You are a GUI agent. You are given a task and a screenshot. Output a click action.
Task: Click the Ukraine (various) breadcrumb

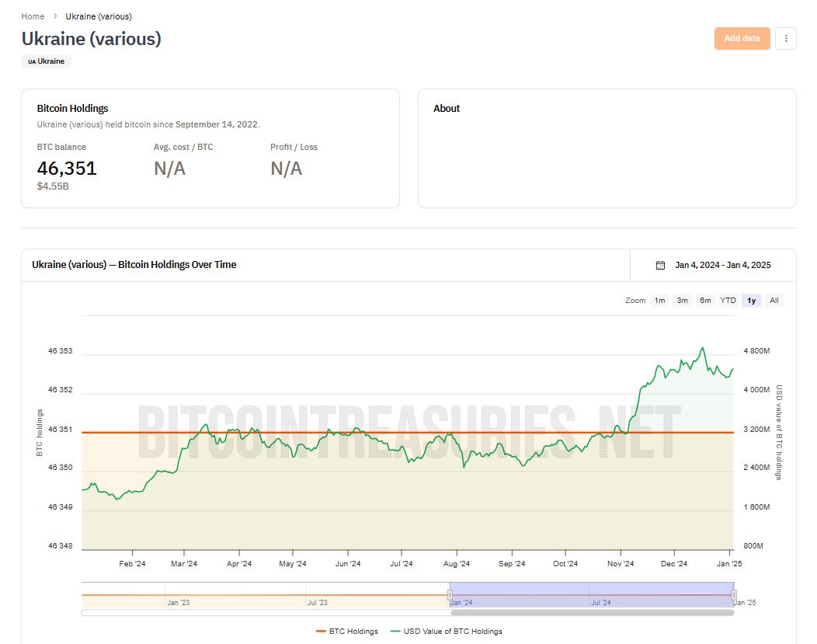tap(99, 16)
